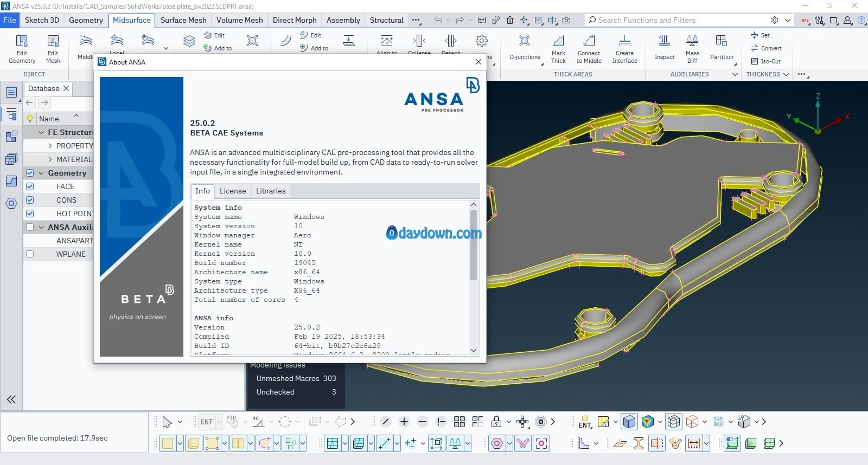This screenshot has width=868, height=465.
Task: Open the Surface Mesh ribbon tab
Action: (x=183, y=20)
